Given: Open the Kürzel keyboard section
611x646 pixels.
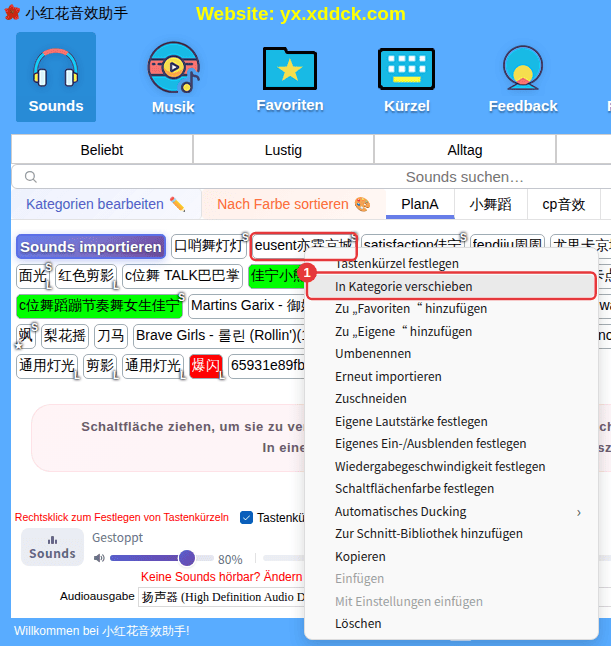Looking at the screenshot, I should [x=407, y=80].
